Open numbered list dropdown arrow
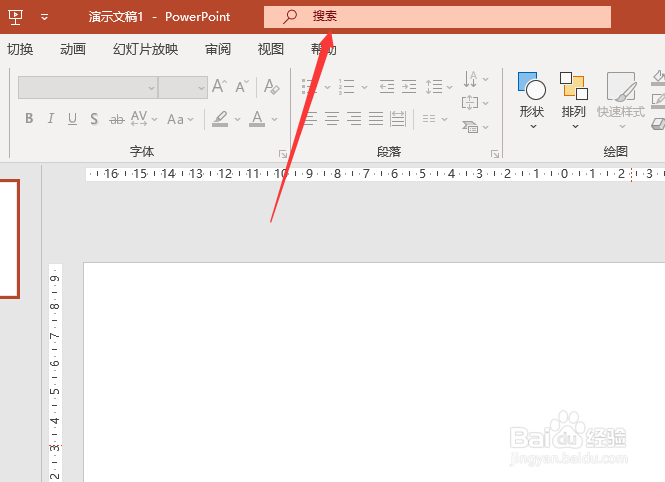The image size is (665, 482). pos(365,87)
